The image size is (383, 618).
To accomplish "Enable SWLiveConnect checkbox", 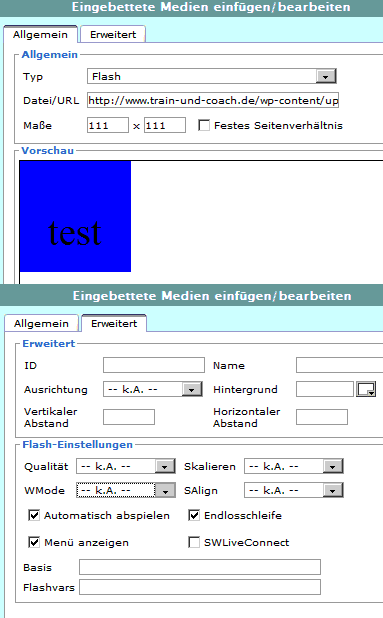I will tap(194, 542).
